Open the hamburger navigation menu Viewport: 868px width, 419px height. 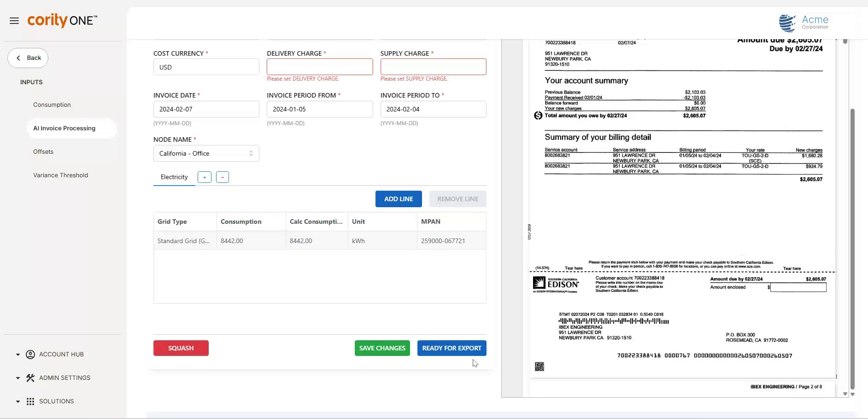point(14,21)
